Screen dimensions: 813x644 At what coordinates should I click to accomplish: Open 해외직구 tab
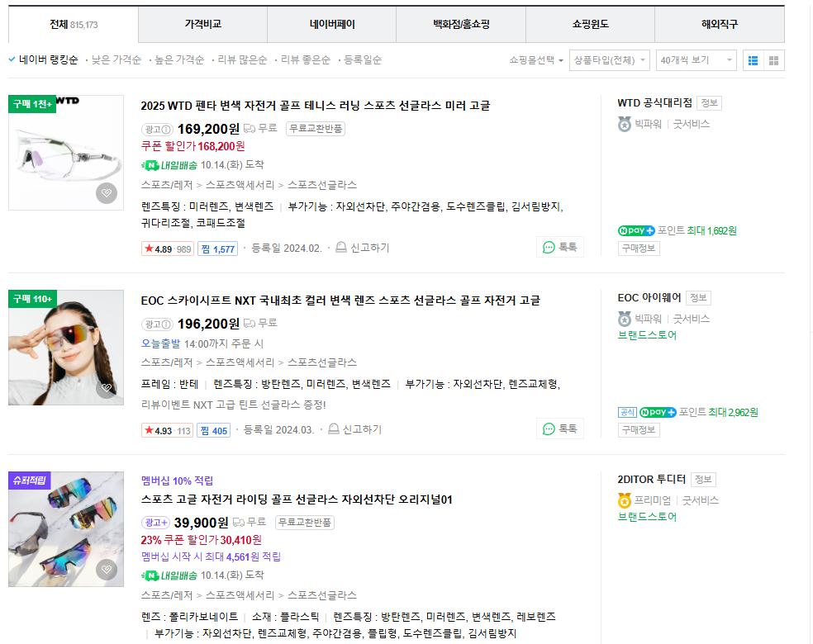coord(719,25)
